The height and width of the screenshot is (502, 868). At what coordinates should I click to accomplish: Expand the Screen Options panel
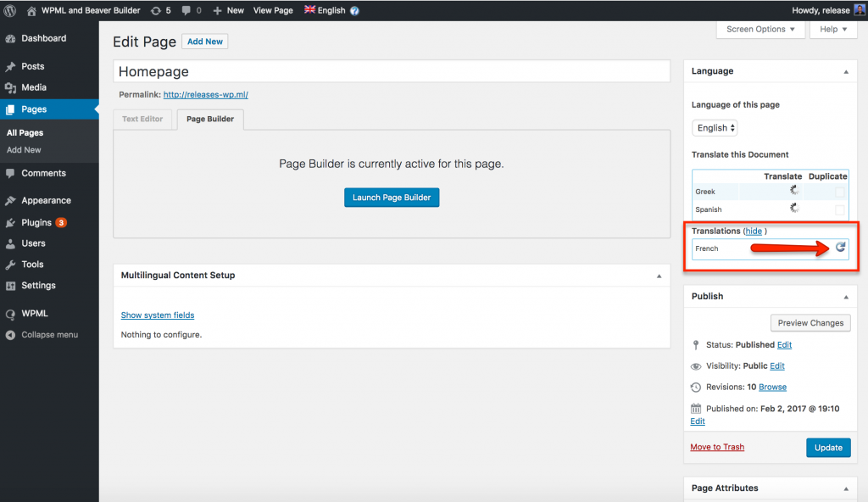pos(760,30)
